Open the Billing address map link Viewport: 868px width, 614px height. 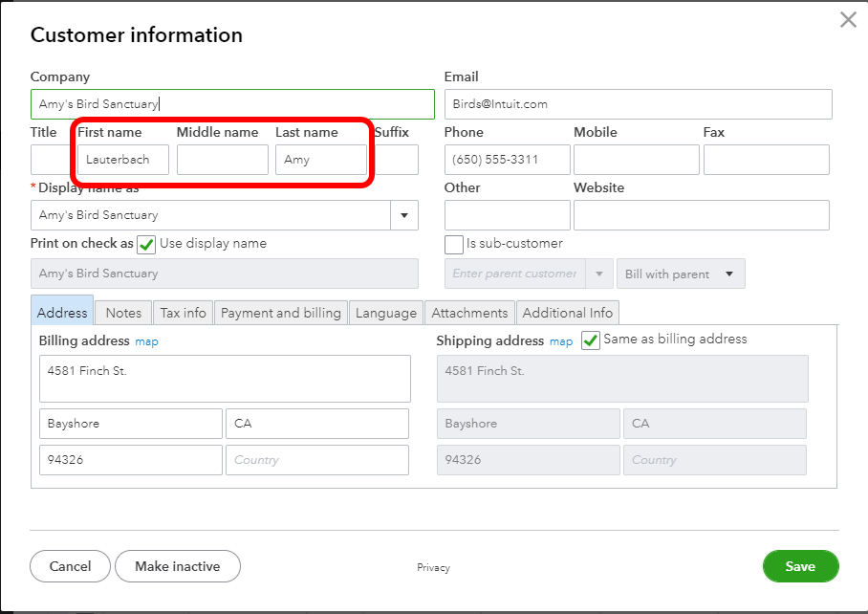[x=146, y=341]
